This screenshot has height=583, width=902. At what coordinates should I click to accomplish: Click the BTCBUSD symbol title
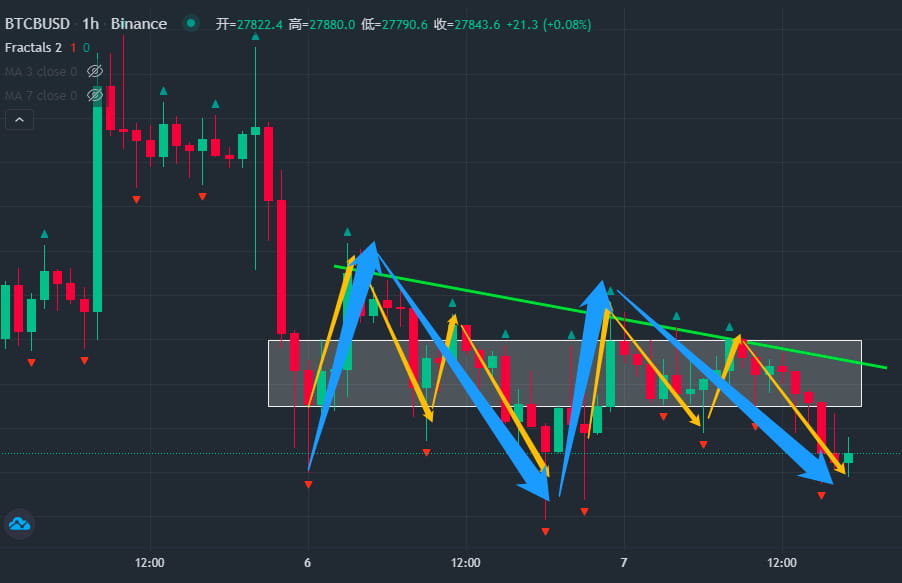[x=37, y=24]
